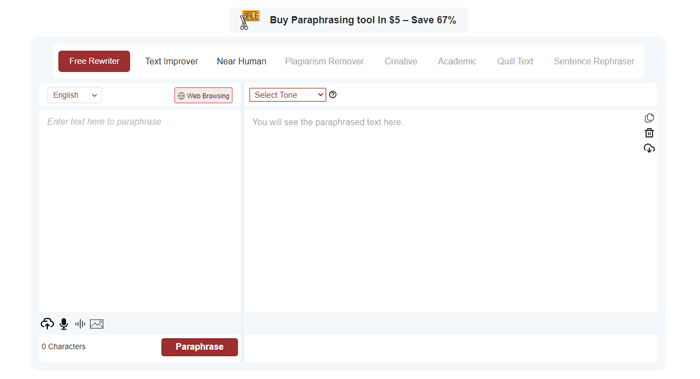Switch to the Academic mode tab

[457, 61]
